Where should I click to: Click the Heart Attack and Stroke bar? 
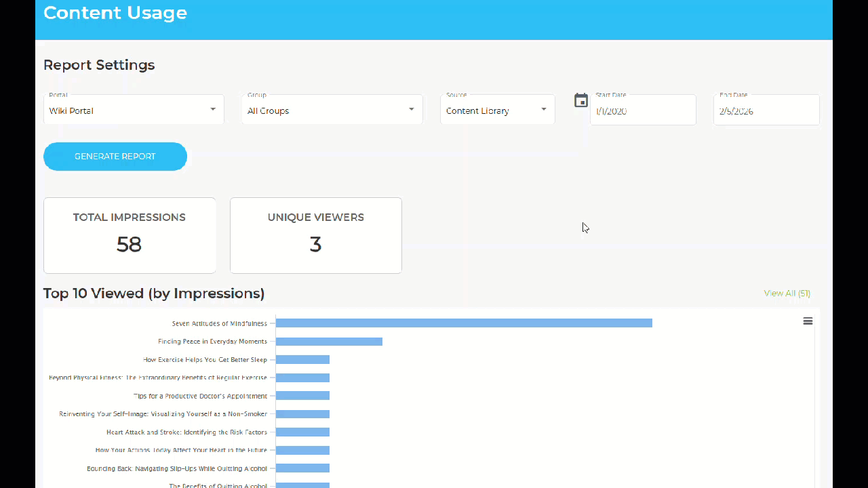(x=302, y=432)
